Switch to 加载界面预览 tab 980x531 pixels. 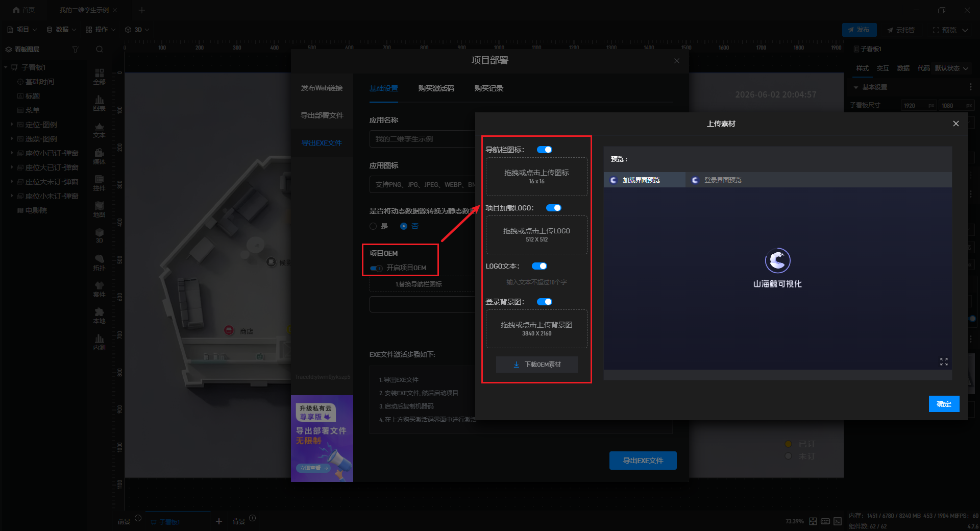pos(644,180)
